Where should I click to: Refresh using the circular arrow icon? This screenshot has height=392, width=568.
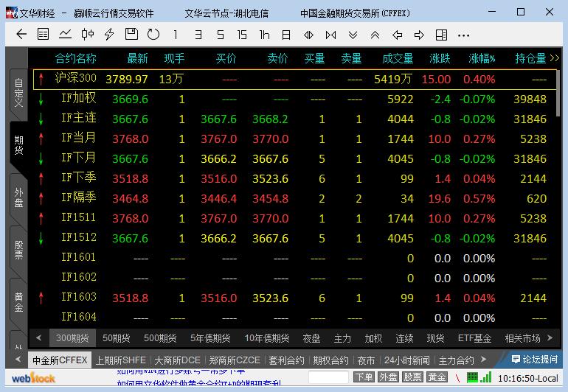[153, 35]
